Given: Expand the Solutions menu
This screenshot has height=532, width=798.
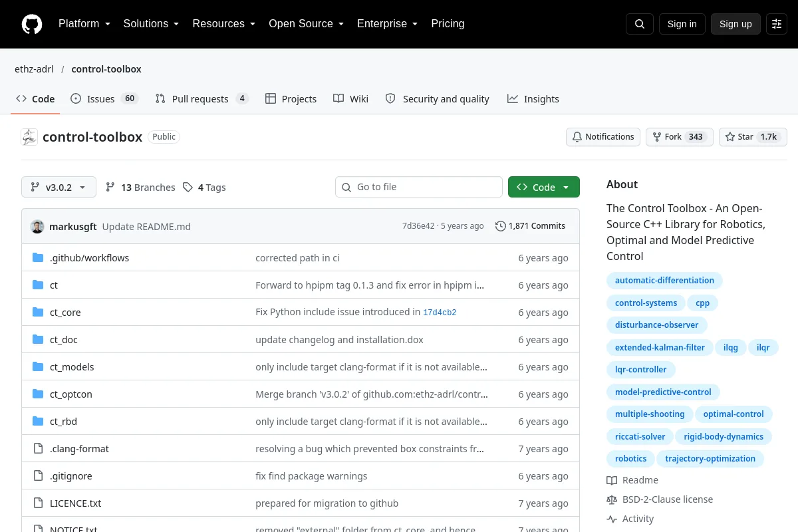Looking at the screenshot, I should pyautogui.click(x=152, y=24).
